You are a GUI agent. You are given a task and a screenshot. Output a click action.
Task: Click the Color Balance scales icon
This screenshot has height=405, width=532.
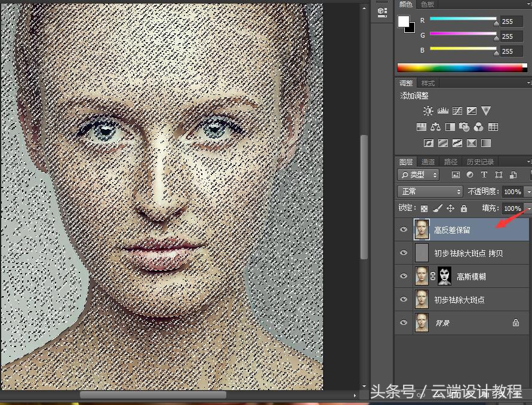pos(435,127)
